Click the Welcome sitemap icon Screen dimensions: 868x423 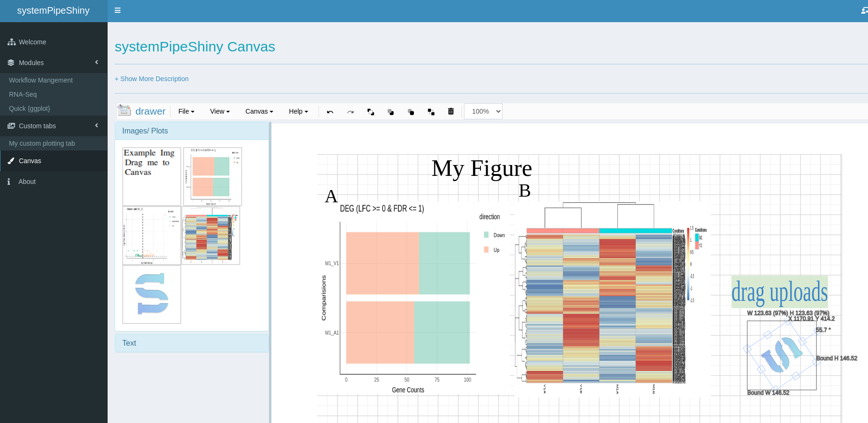tap(12, 42)
